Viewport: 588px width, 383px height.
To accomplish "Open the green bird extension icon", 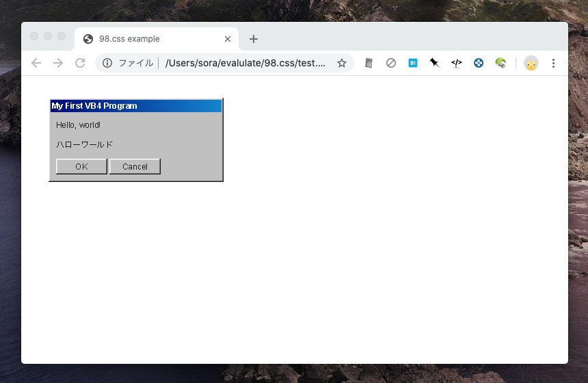I will tap(500, 63).
